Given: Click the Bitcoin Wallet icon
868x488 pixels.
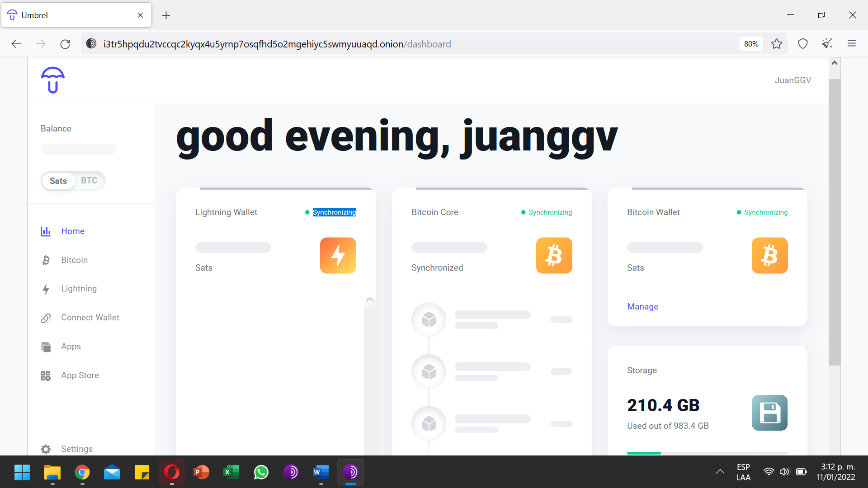Looking at the screenshot, I should (770, 256).
